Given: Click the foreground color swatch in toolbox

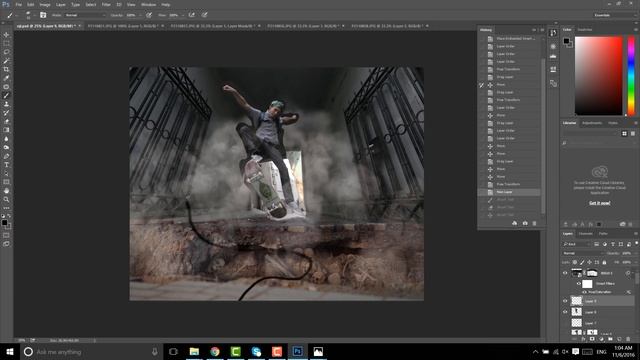Looking at the screenshot, I should [x=4, y=222].
